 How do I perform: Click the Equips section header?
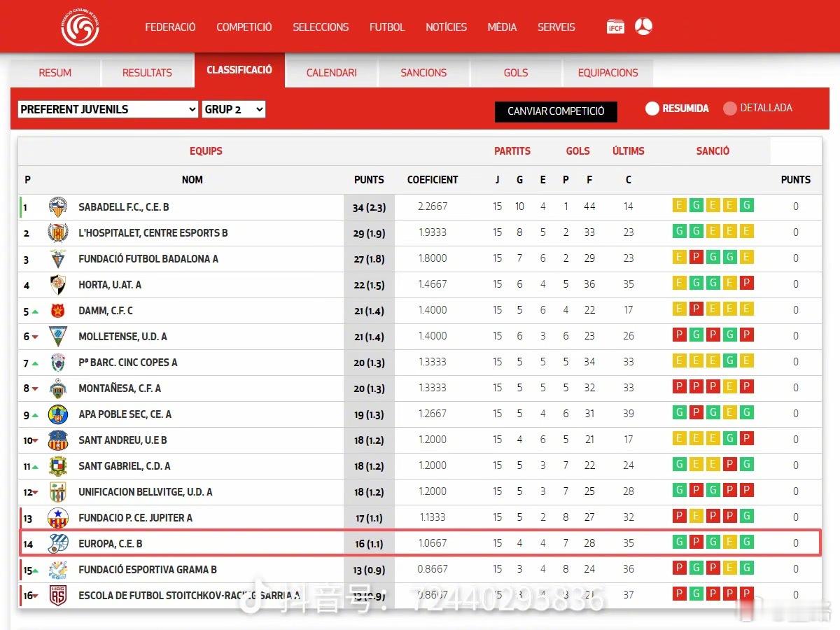tap(206, 151)
